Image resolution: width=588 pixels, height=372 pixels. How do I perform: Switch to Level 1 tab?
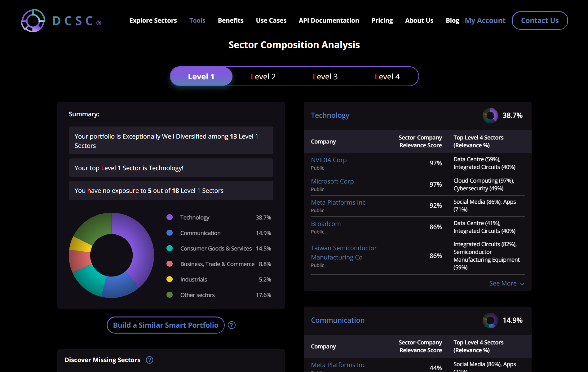click(201, 77)
